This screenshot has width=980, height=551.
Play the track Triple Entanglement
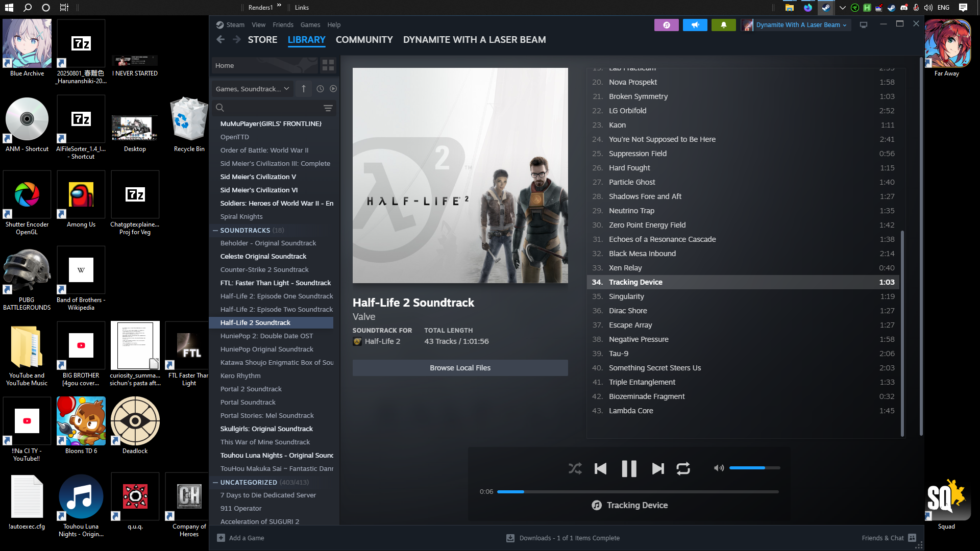642,382
